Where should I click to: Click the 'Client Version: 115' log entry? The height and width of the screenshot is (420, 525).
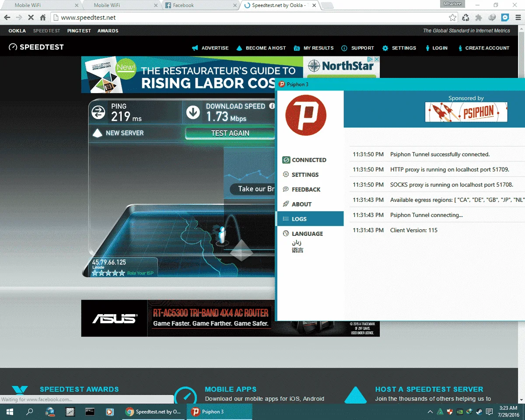coord(413,230)
